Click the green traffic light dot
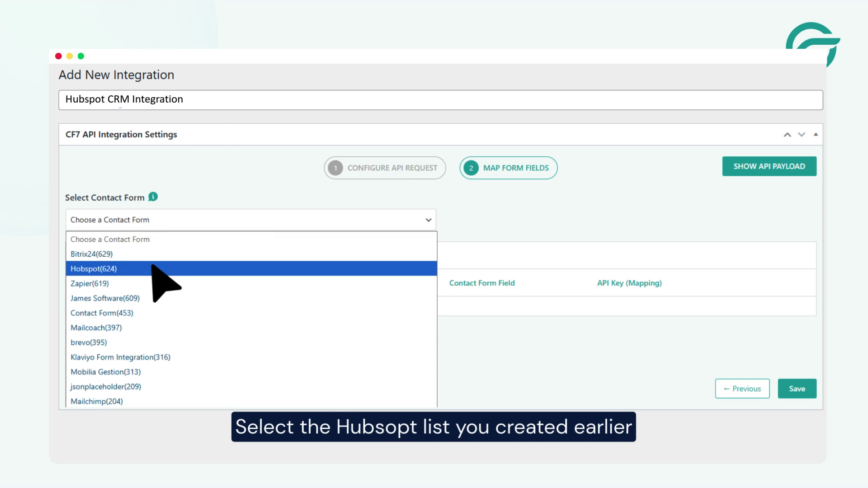This screenshot has height=488, width=868. 80,56
